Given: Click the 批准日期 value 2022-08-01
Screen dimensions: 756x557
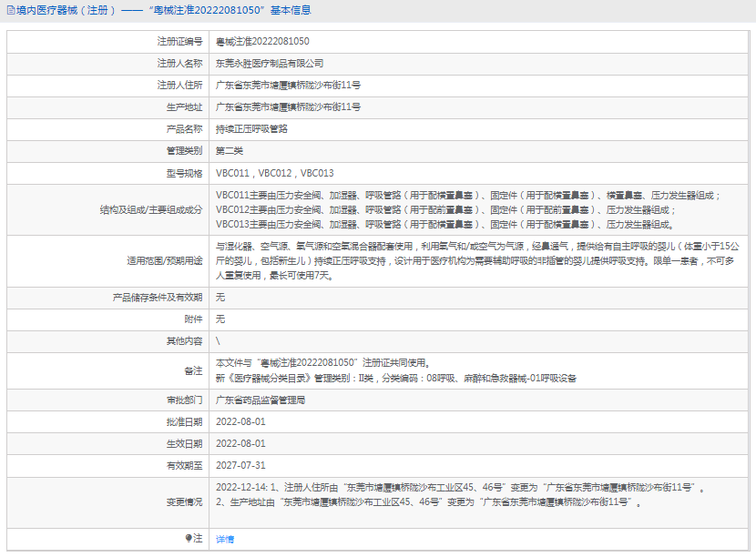Looking at the screenshot, I should coord(240,421).
